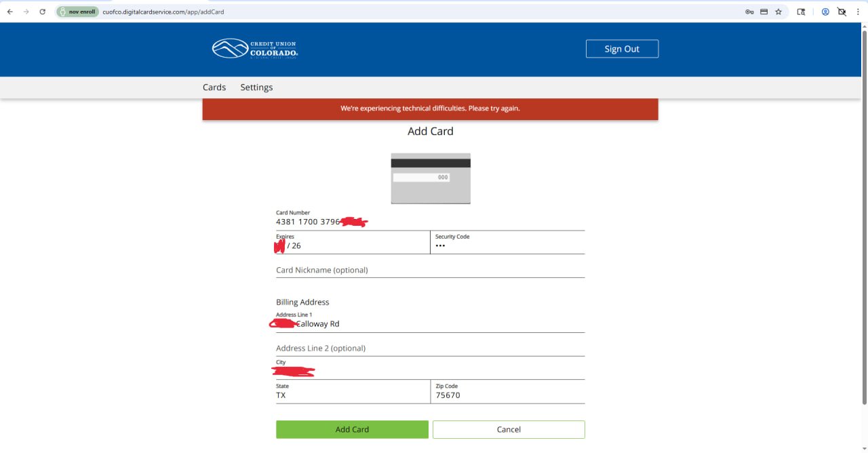The height and width of the screenshot is (453, 868).
Task: Focus the Security Code field
Action: [507, 245]
